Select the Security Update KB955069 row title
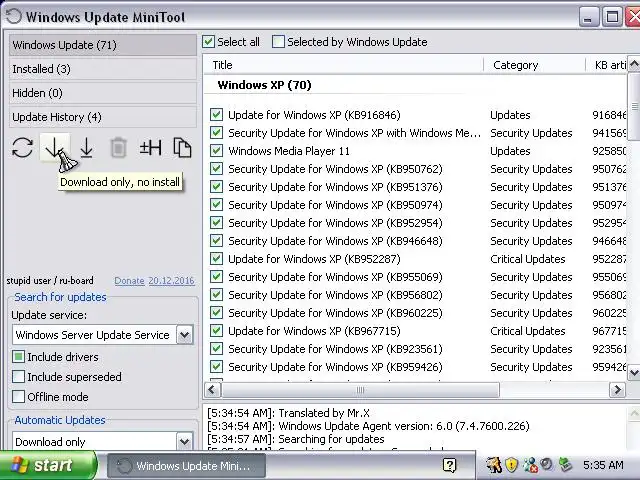The width and height of the screenshot is (640, 480). [x=335, y=277]
